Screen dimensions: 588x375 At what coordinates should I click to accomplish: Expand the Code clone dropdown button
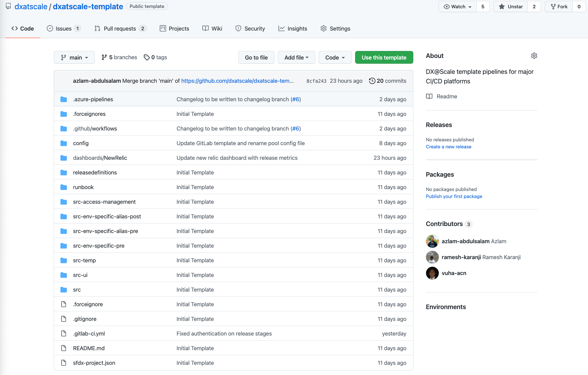pos(335,57)
